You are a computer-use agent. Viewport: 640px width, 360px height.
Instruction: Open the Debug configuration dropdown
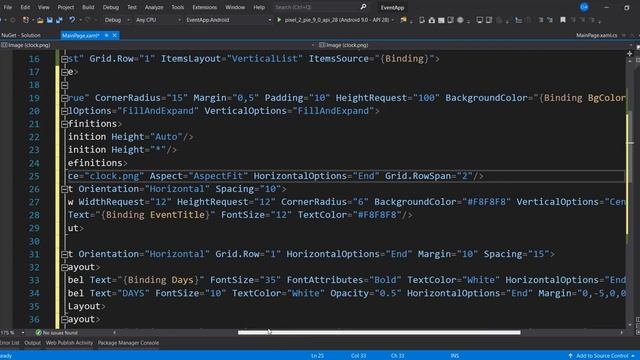(116, 20)
